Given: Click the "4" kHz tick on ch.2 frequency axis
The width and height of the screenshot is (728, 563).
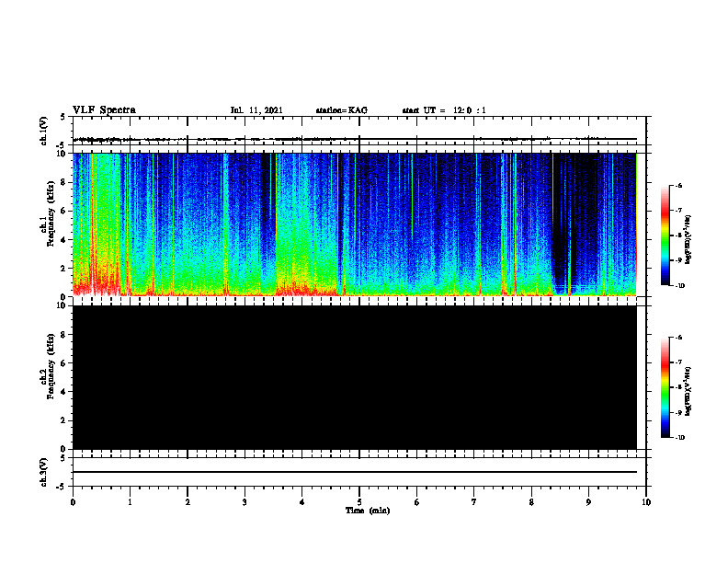Looking at the screenshot, I should [64, 392].
